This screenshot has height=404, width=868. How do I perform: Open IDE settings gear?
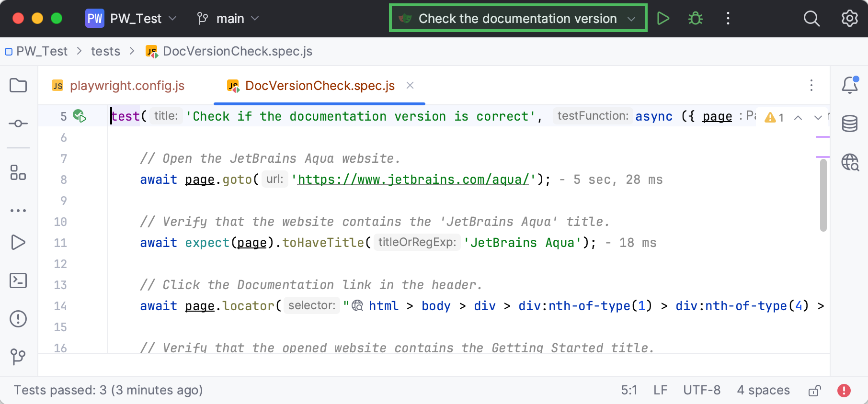(849, 18)
